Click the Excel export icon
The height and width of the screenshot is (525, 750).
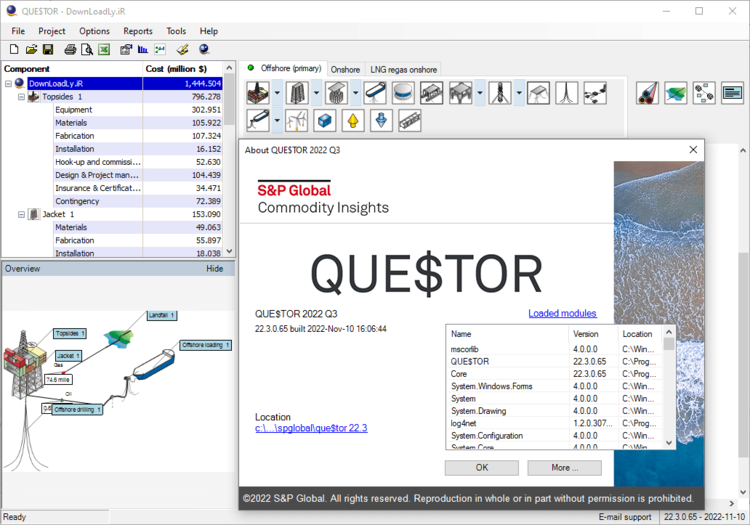(103, 49)
